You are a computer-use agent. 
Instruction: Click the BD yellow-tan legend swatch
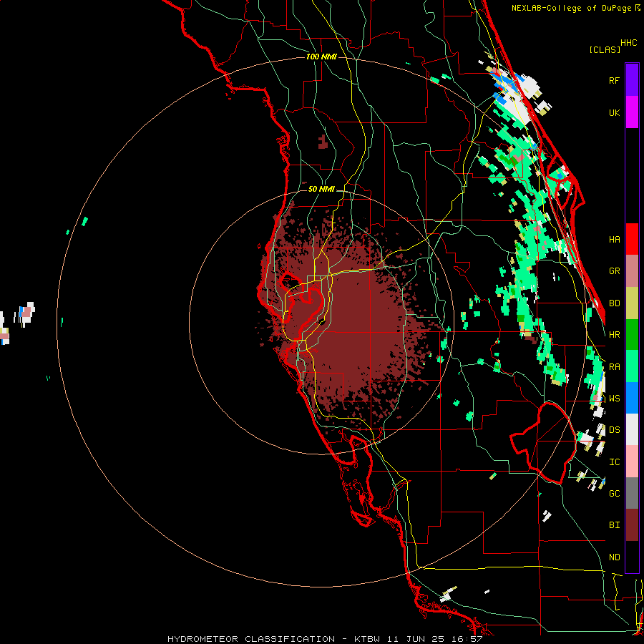[x=632, y=303]
